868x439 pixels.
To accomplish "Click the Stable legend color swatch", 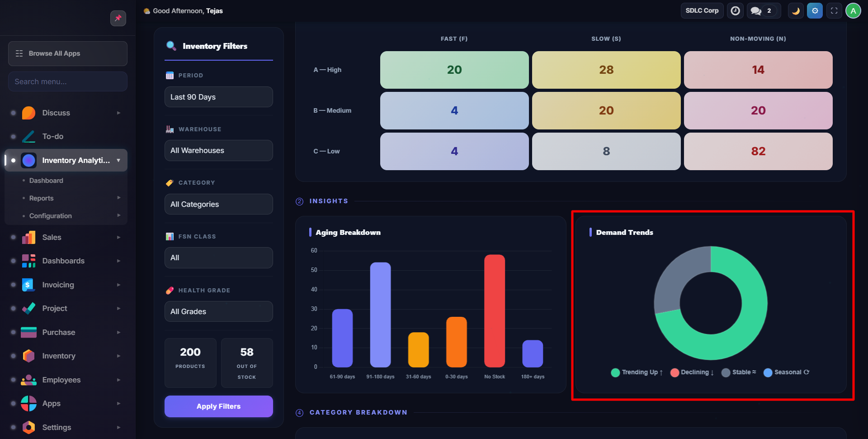I will click(x=726, y=372).
